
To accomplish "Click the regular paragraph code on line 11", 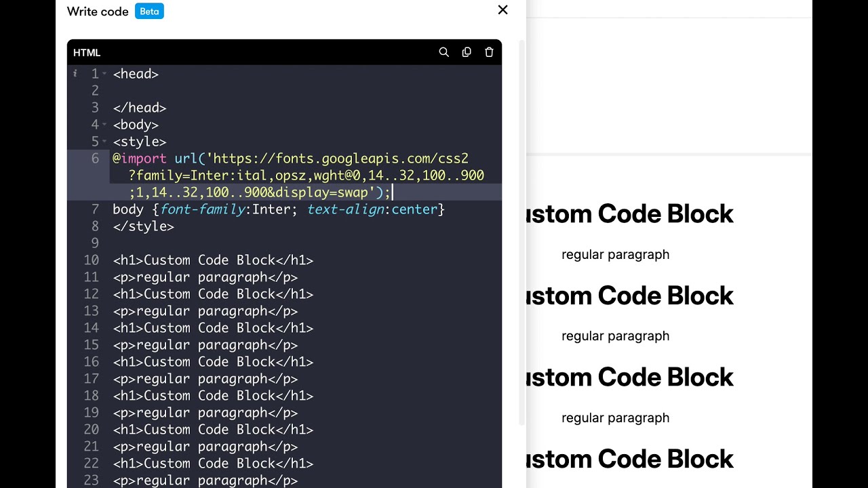I will pyautogui.click(x=205, y=277).
